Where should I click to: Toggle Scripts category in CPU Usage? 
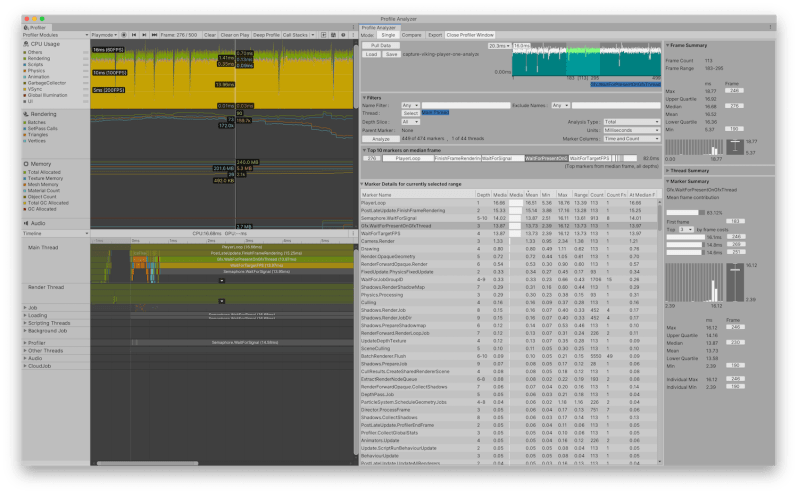24,65
